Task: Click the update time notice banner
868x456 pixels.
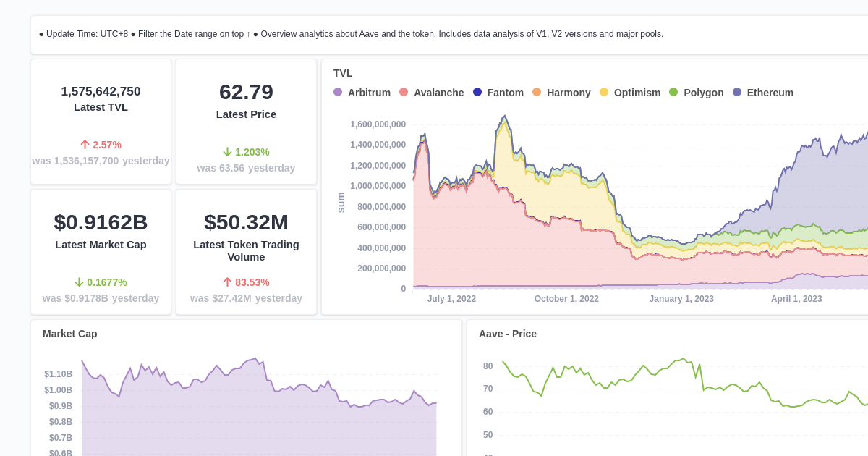Action: point(351,33)
